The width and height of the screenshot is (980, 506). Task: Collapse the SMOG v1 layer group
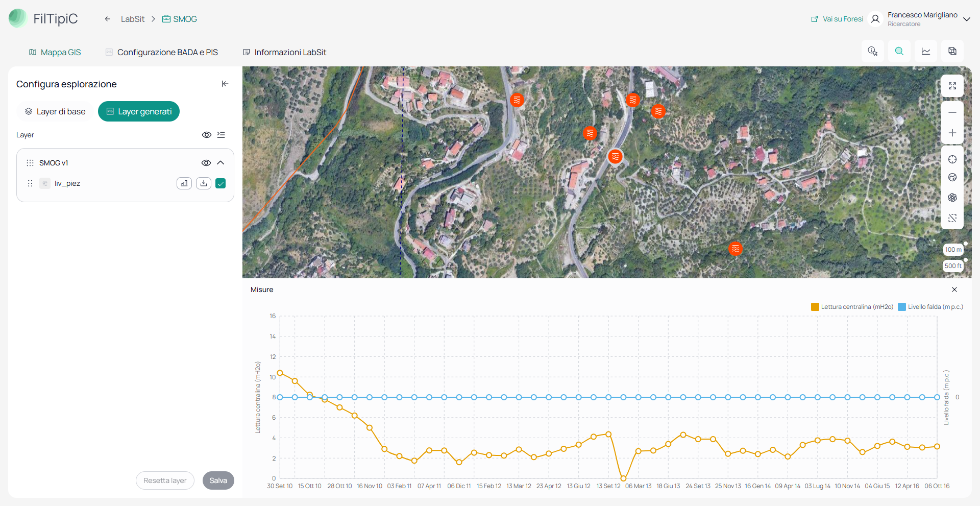[x=220, y=163]
